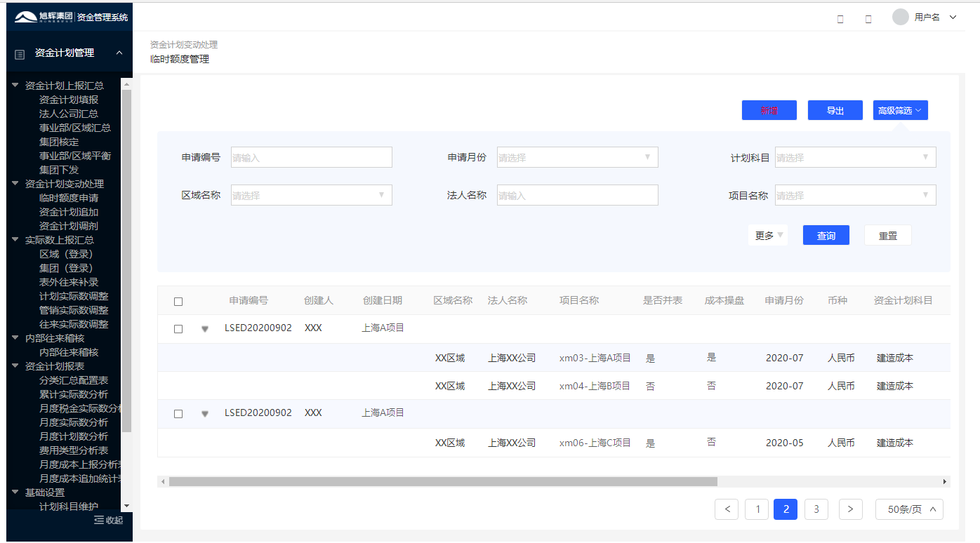980x543 pixels.
Task: Click the 资金计划管理 menu icon
Action: 20,54
